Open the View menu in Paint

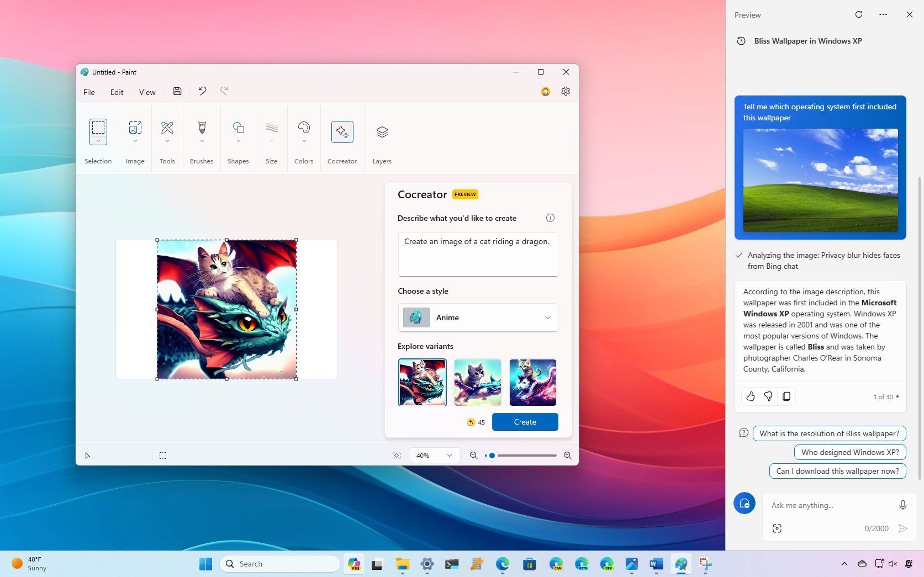coord(146,92)
